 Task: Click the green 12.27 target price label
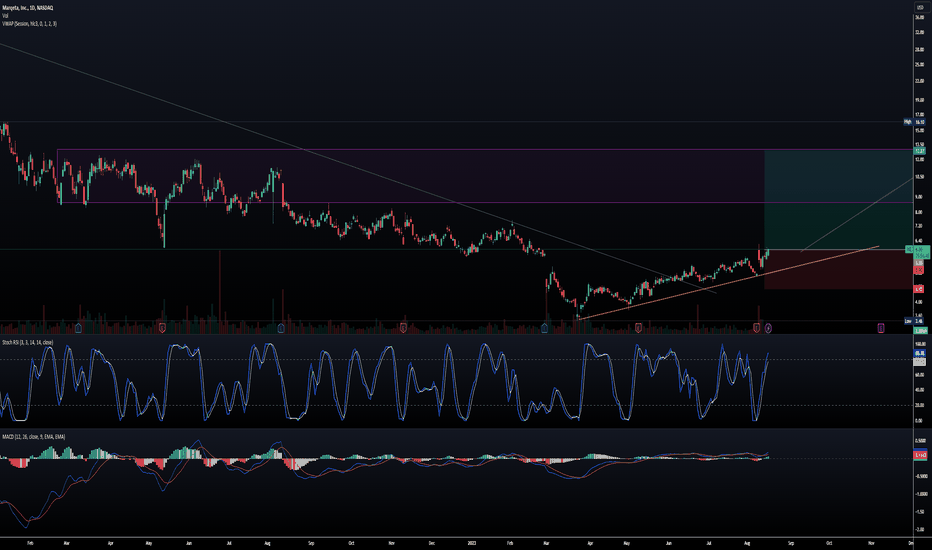(920, 151)
